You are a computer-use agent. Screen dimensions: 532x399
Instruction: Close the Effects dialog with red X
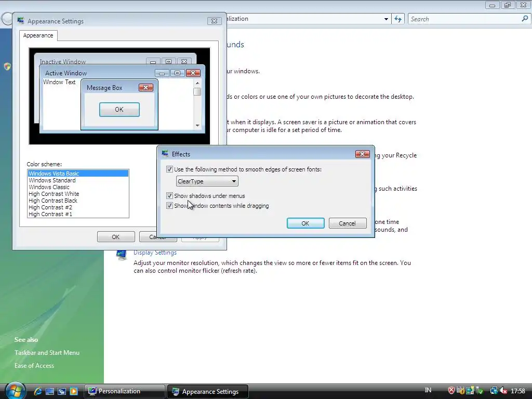click(362, 154)
